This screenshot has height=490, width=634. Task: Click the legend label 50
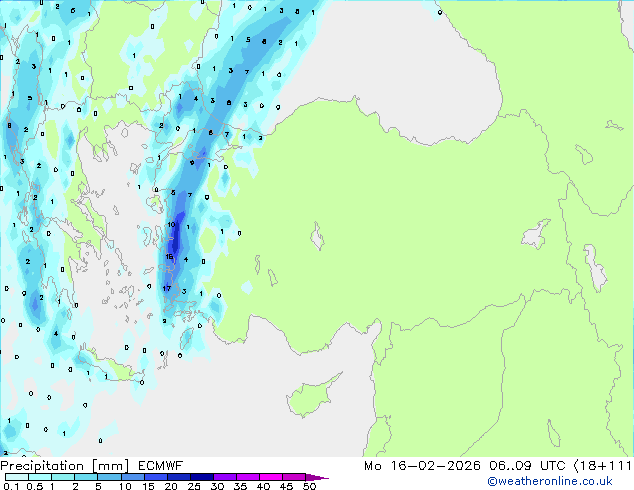point(309,486)
